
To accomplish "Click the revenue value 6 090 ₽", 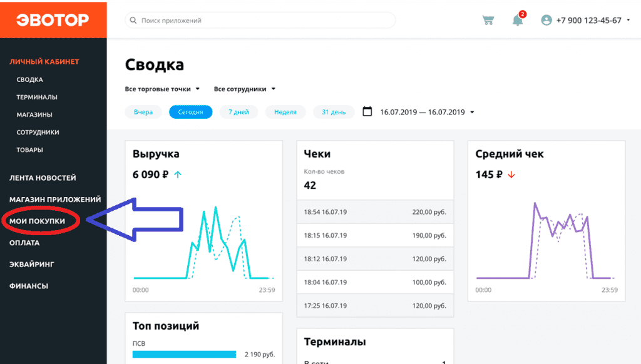I will [150, 175].
